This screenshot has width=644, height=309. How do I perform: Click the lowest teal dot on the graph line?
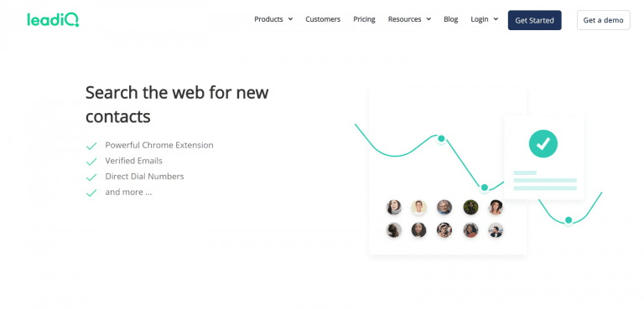(x=569, y=220)
